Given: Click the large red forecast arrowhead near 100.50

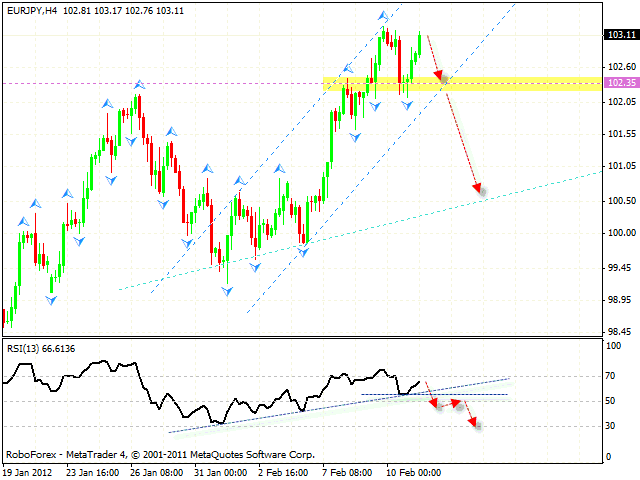Looking at the screenshot, I should click(x=478, y=187).
